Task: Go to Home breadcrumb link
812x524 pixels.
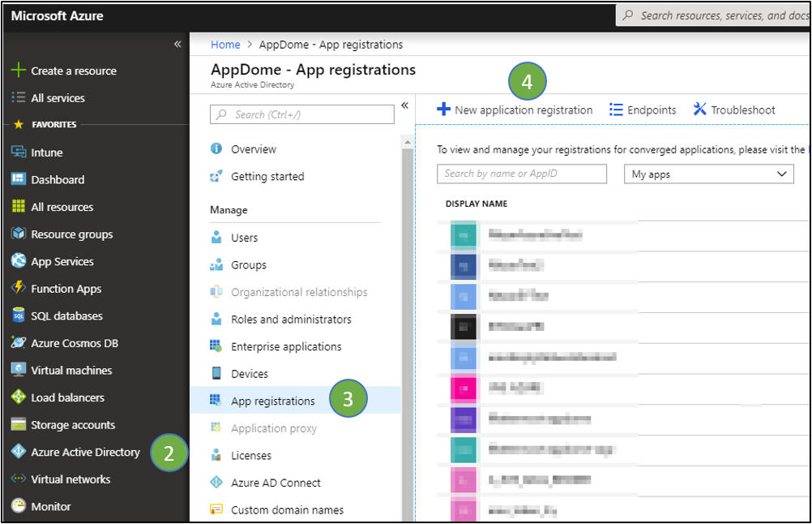Action: [x=225, y=45]
